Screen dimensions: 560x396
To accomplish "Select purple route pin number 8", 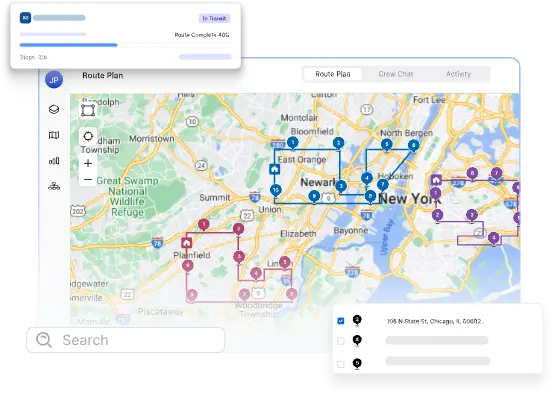I will [472, 174].
